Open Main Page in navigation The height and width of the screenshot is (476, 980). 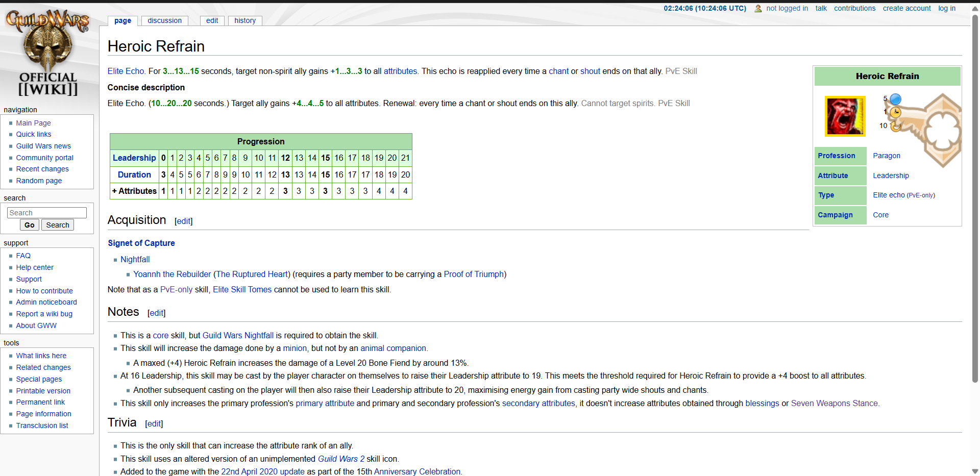coord(33,123)
